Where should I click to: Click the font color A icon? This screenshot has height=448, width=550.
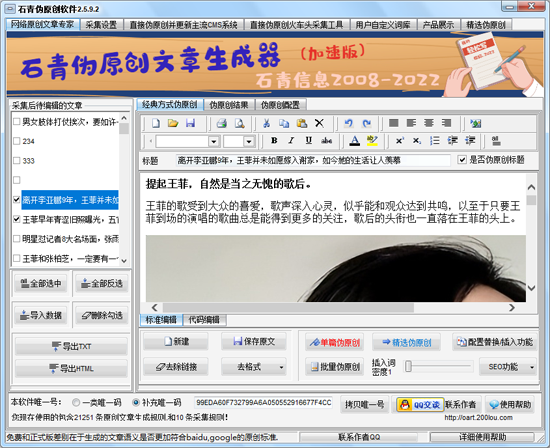coord(355,141)
